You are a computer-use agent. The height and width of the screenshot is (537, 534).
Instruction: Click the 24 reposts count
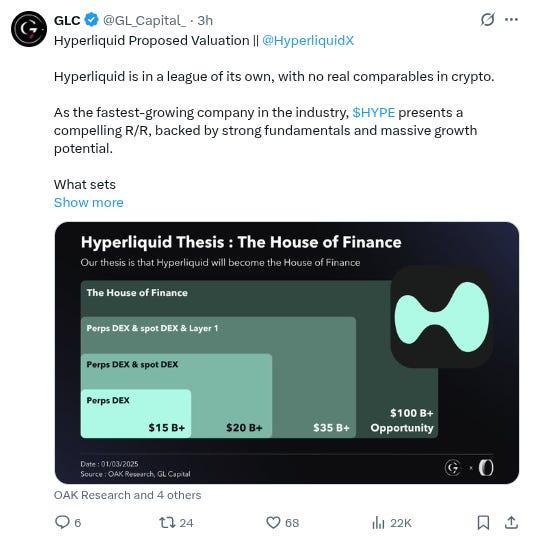point(186,523)
